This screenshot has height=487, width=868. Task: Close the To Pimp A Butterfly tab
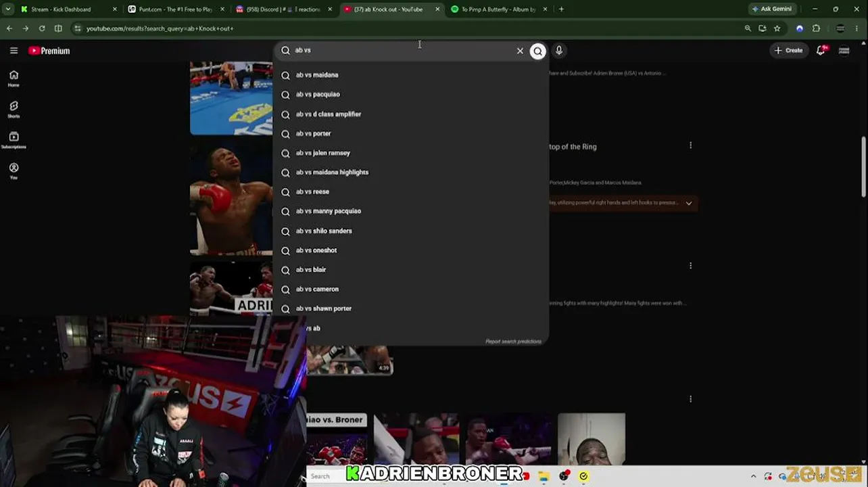545,9
